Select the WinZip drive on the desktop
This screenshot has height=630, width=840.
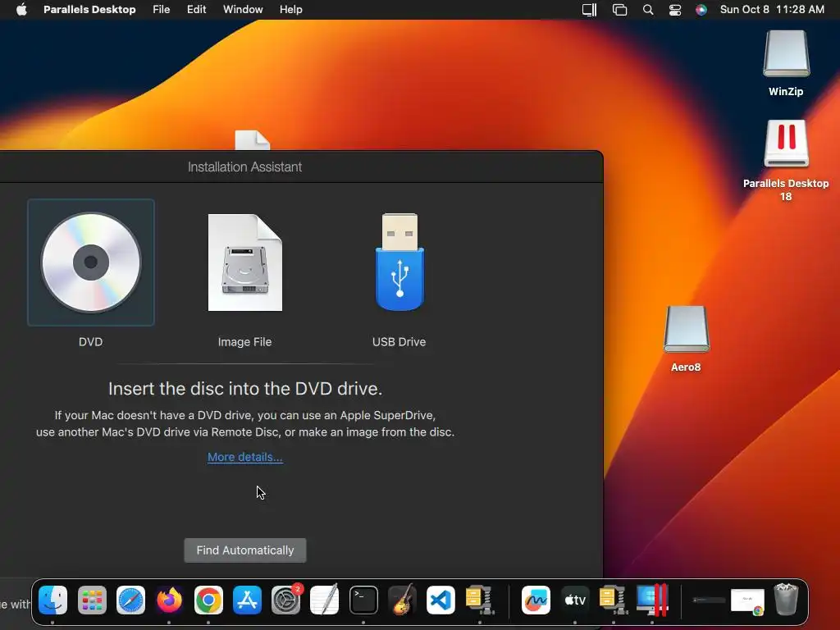786,53
